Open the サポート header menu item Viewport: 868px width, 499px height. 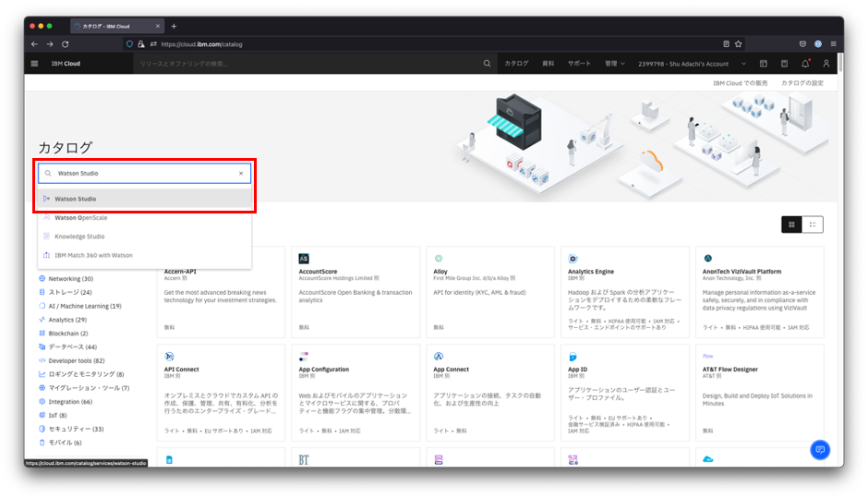579,64
